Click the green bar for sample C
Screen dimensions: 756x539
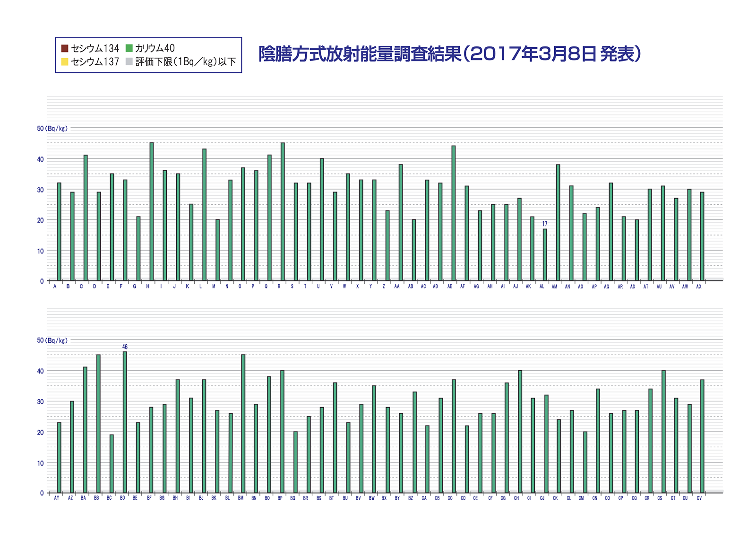[x=86, y=218]
